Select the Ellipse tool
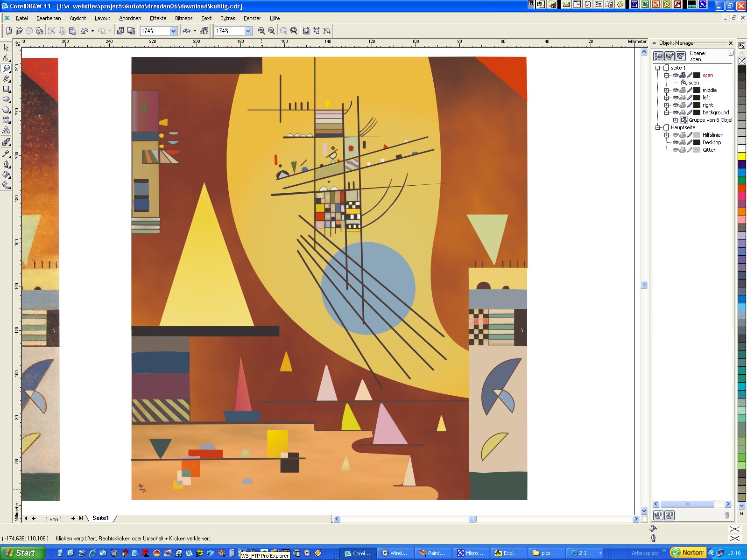 coord(6,99)
